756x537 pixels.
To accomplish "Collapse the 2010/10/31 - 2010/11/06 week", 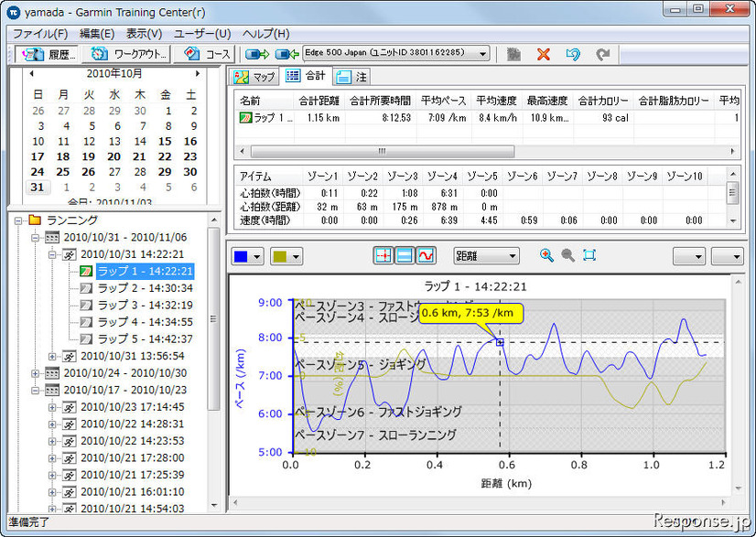I will pos(35,238).
